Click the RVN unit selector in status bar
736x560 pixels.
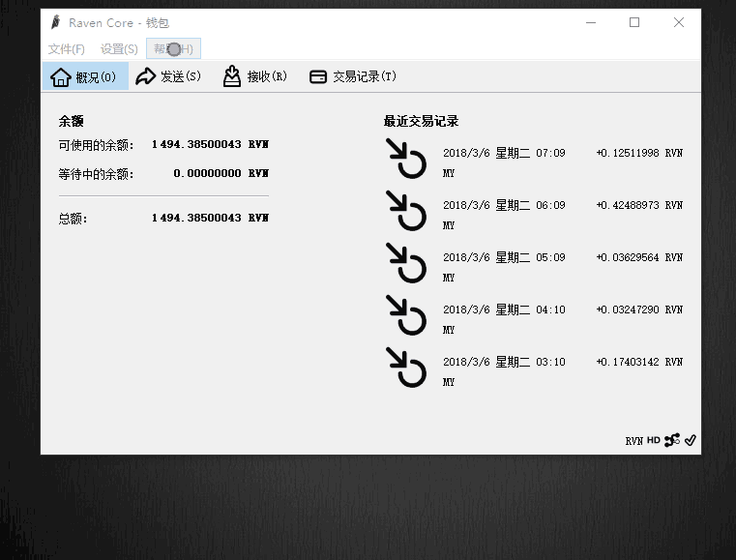point(633,441)
